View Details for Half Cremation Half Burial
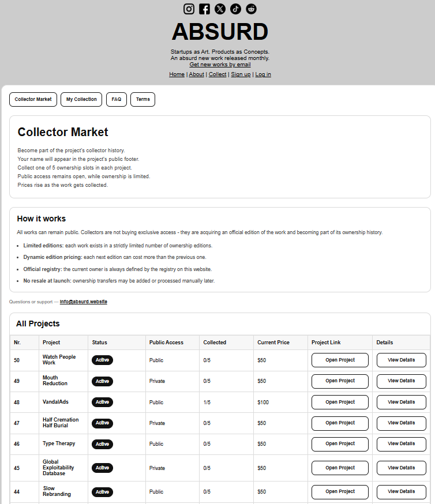This screenshot has height=504, width=435. point(401,423)
